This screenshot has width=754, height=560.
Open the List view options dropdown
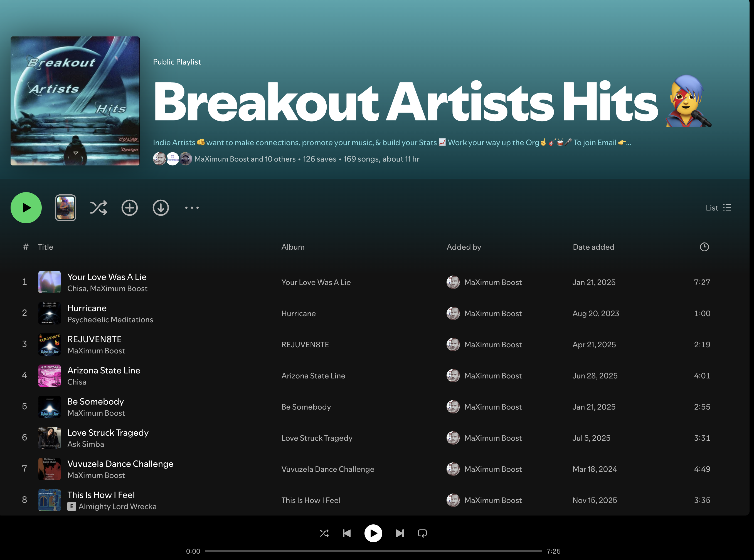718,208
